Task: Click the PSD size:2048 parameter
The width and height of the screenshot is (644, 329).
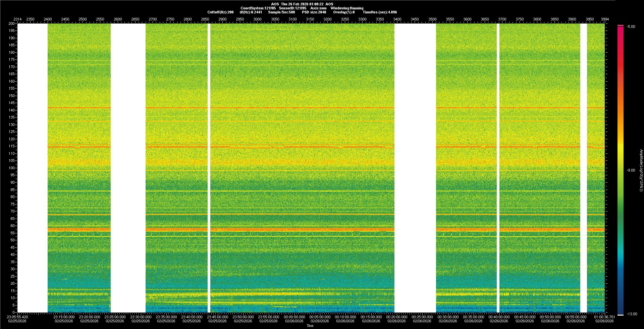Action: tap(314, 12)
